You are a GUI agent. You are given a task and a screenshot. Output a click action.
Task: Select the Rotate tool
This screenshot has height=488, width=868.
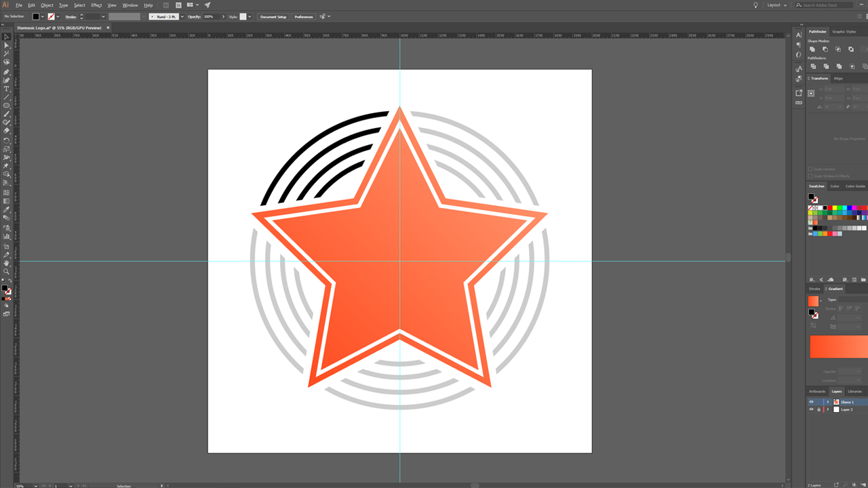[x=6, y=140]
